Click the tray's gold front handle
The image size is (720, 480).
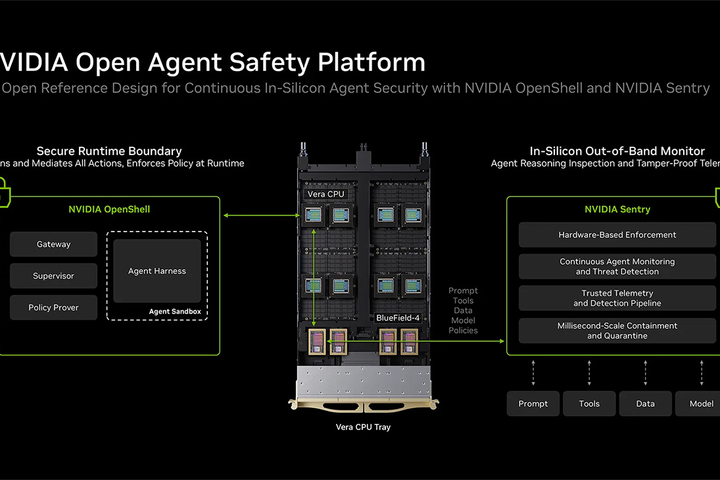pos(363,405)
